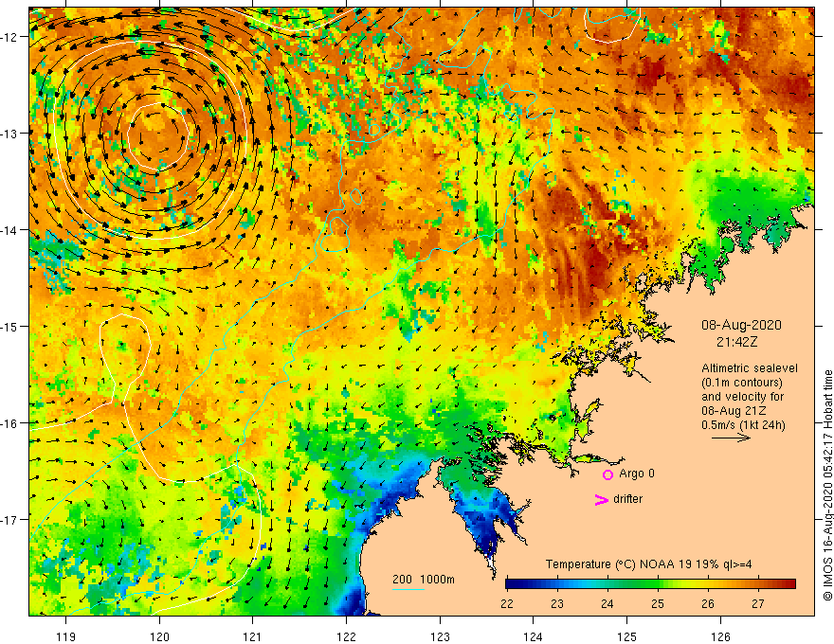Click the '08-Aug 21Z' legend line

734,411
